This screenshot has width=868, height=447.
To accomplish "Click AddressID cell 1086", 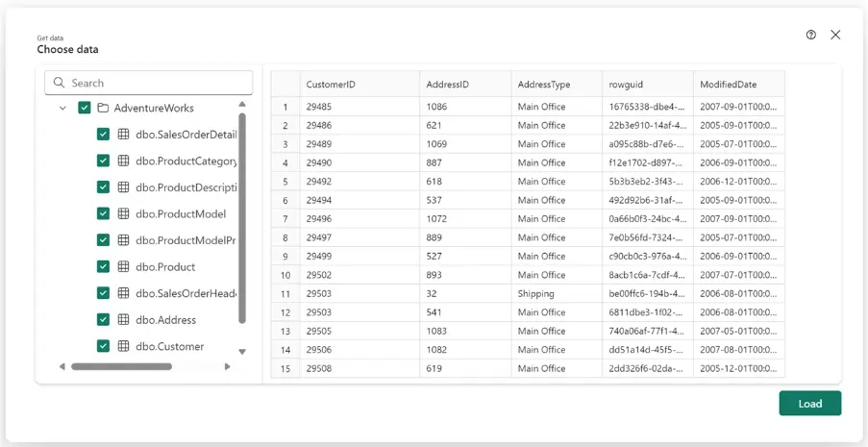I will (465, 107).
